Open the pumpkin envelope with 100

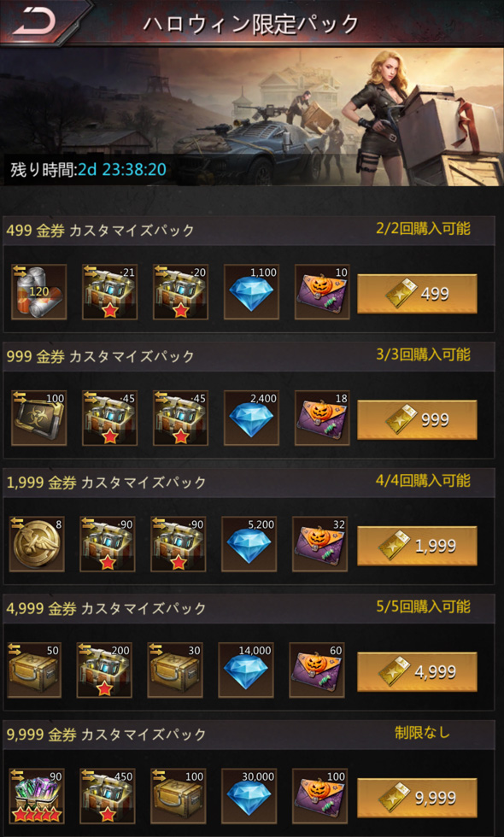click(320, 796)
